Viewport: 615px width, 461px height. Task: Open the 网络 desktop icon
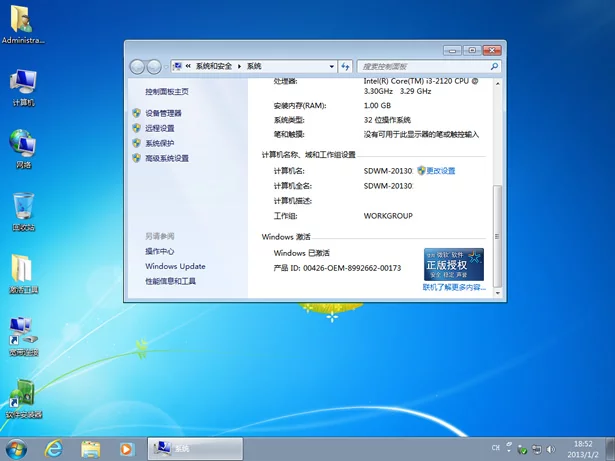click(x=23, y=149)
